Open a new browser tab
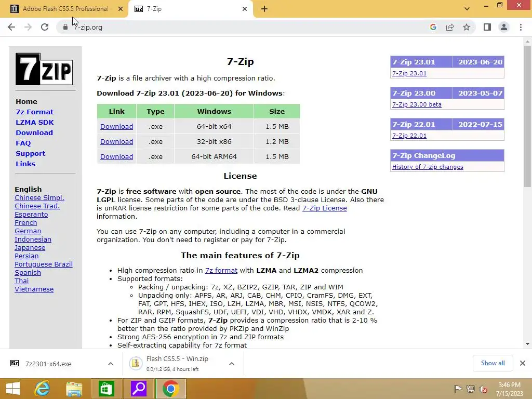 [264, 9]
